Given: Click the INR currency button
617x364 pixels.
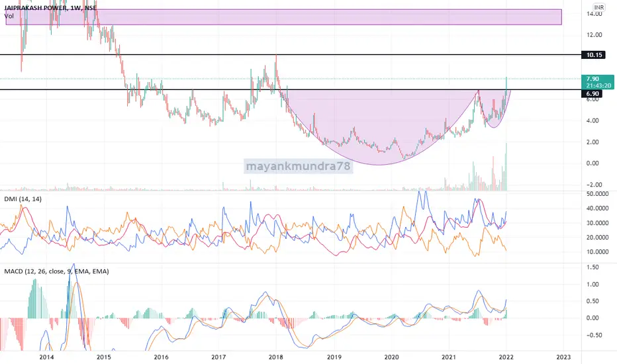Looking at the screenshot, I should pyautogui.click(x=599, y=7).
